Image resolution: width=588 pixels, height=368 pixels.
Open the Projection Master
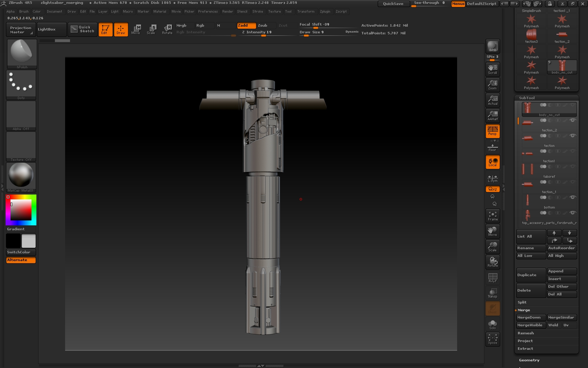[x=21, y=29]
